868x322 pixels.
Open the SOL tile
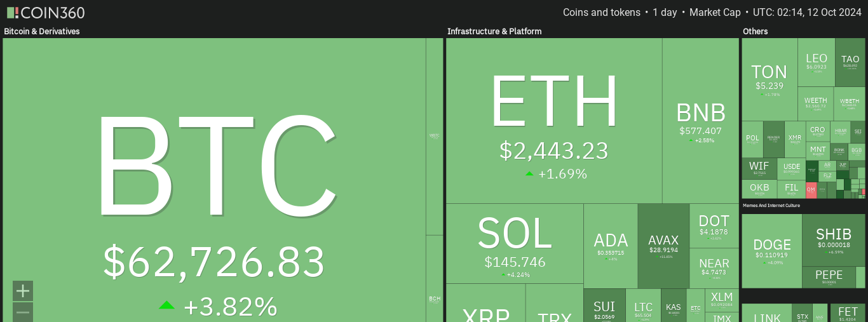click(515, 243)
